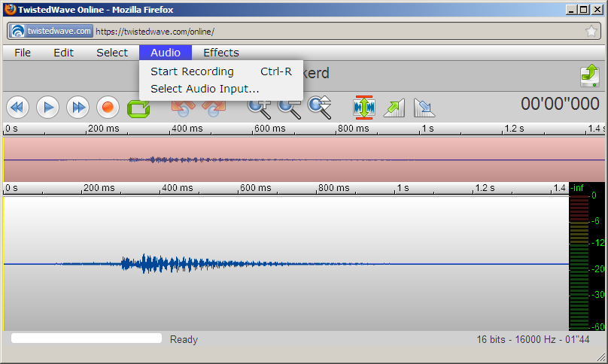
Task: Click the main waveform at its loudest peak
Action: point(144,264)
